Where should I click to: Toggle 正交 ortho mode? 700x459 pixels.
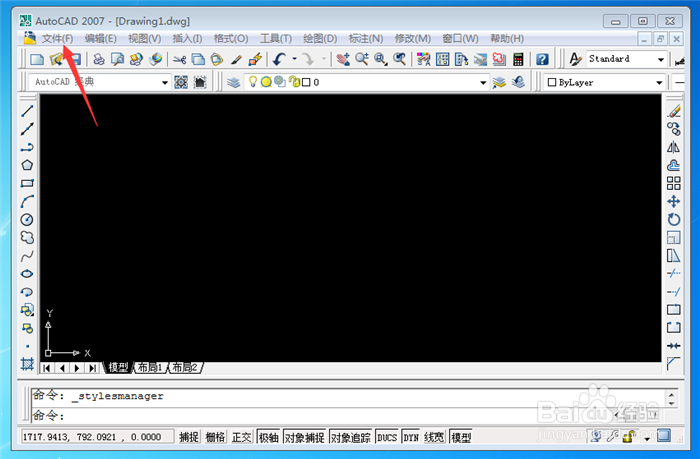pos(242,437)
